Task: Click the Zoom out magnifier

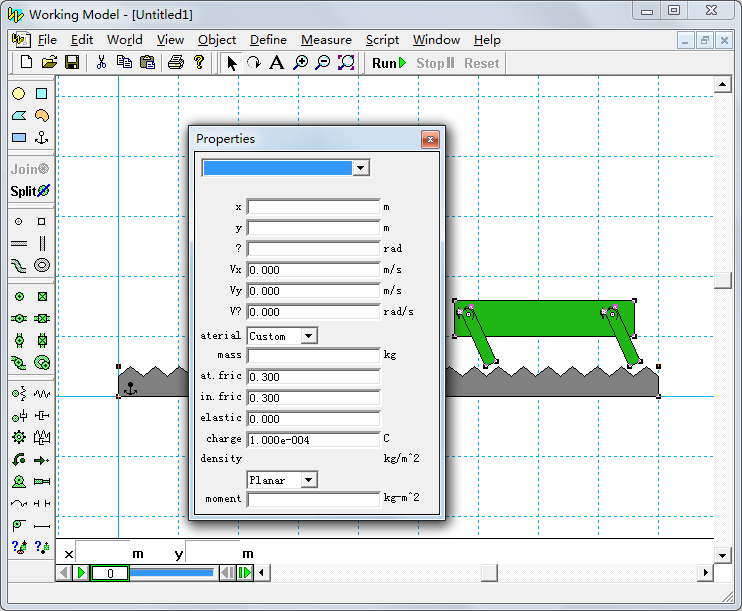Action: pyautogui.click(x=323, y=62)
